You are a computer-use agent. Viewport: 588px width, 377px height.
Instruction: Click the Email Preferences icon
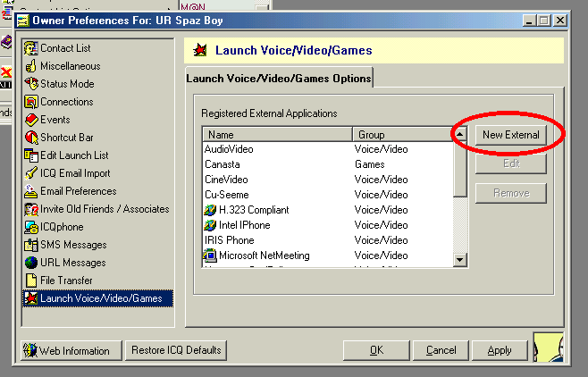click(x=30, y=191)
